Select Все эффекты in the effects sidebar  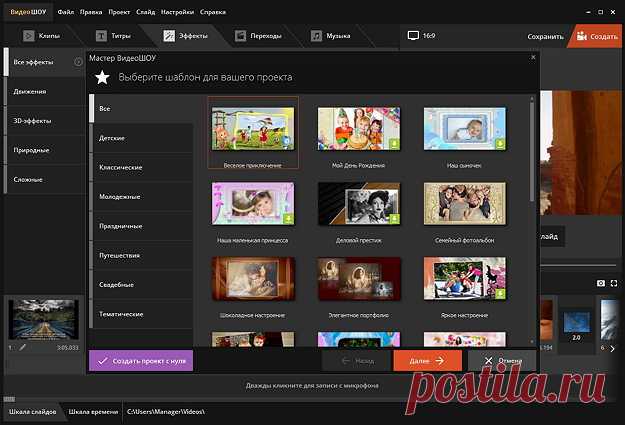(44, 62)
